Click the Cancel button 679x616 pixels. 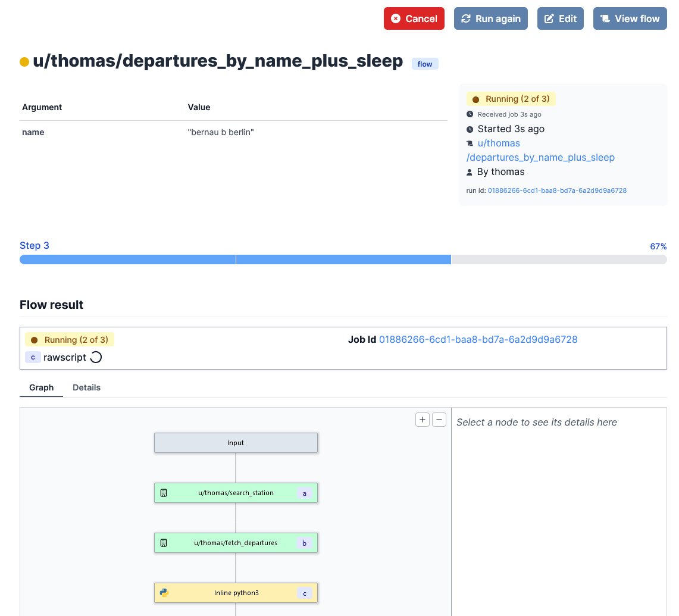click(x=414, y=18)
